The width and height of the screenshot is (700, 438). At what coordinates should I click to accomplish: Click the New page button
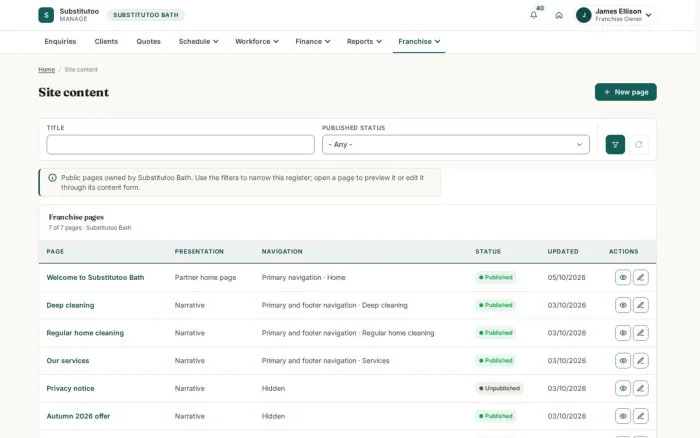coord(625,92)
